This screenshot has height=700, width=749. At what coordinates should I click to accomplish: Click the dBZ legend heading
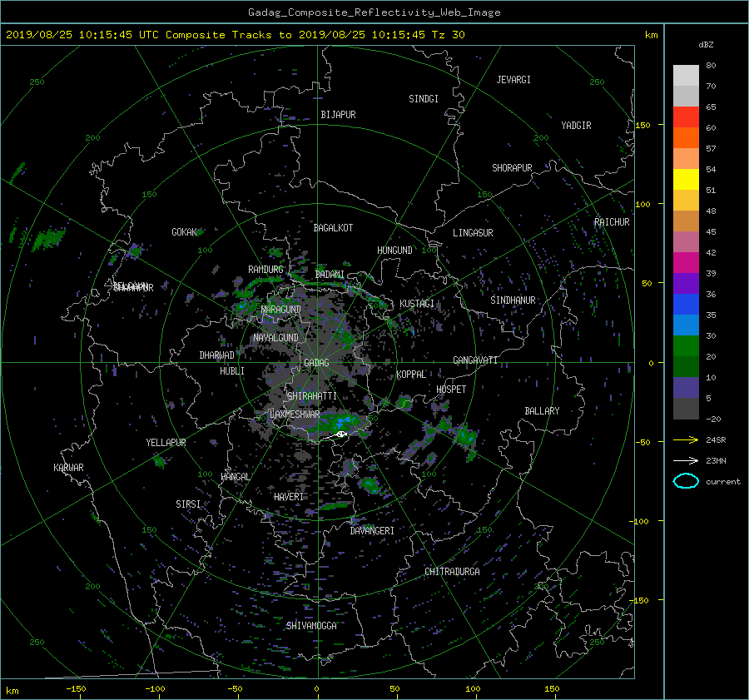click(x=706, y=45)
